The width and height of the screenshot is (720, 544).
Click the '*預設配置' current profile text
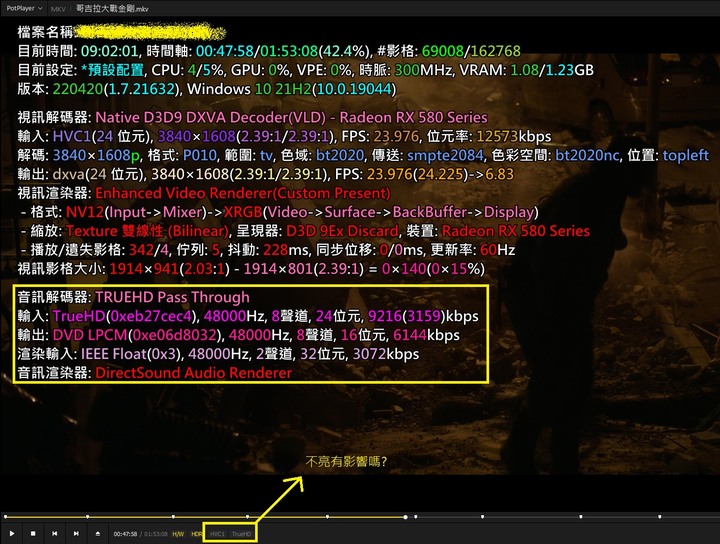click(x=112, y=70)
